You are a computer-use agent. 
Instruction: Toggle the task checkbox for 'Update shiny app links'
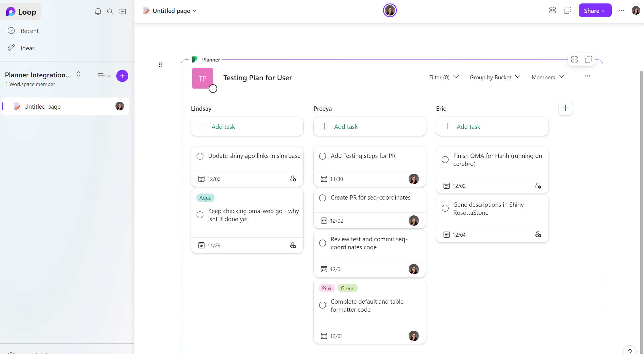pyautogui.click(x=200, y=156)
